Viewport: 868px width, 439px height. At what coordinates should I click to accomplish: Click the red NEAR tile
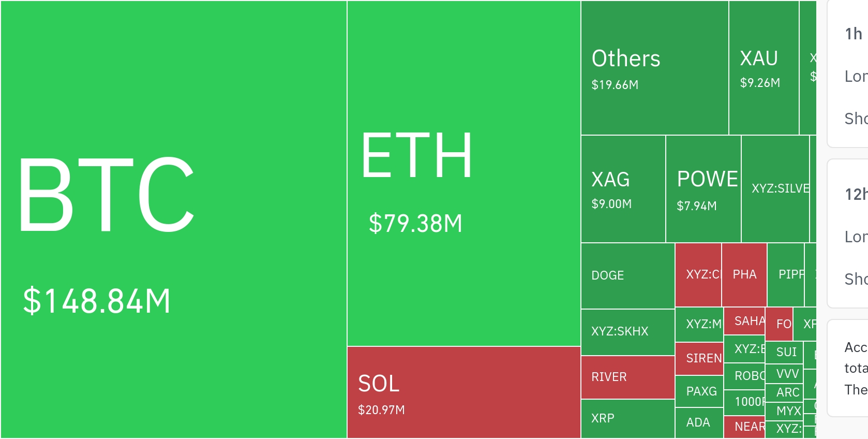(744, 427)
